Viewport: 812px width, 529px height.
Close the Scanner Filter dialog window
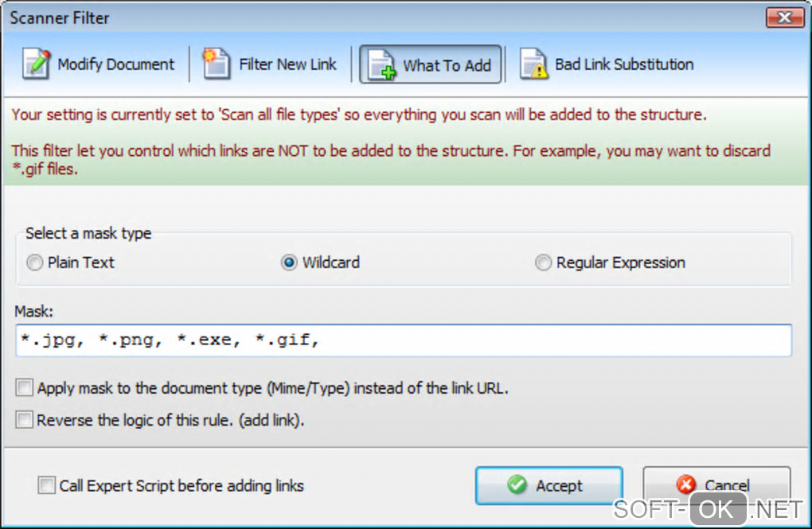[784, 17]
